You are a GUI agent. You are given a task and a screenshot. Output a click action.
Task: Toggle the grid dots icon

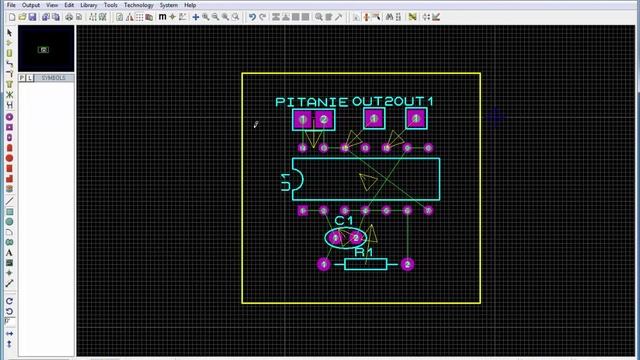[140, 17]
